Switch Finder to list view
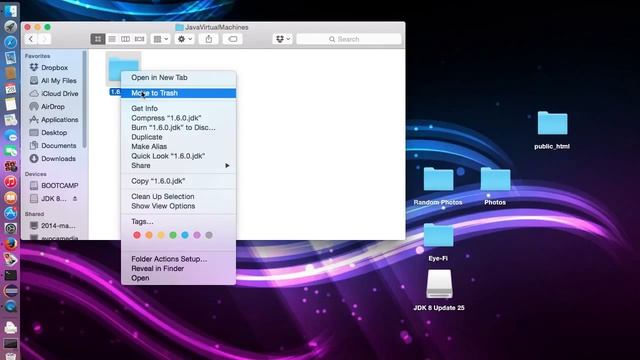This screenshot has width=640, height=360. coord(112,39)
